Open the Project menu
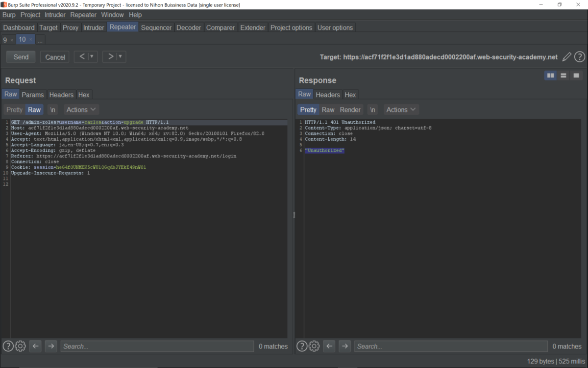Viewport: 588px width, 368px height. point(30,15)
